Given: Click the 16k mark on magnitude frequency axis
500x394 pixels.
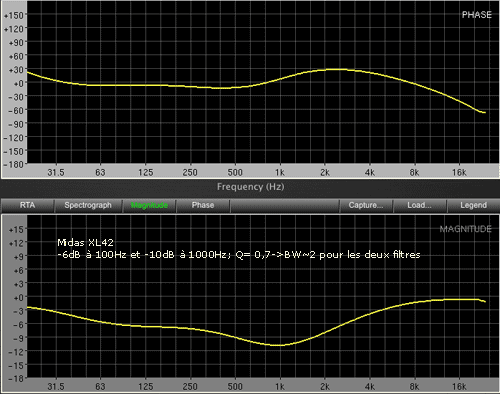Looking at the screenshot, I should pos(459,387).
